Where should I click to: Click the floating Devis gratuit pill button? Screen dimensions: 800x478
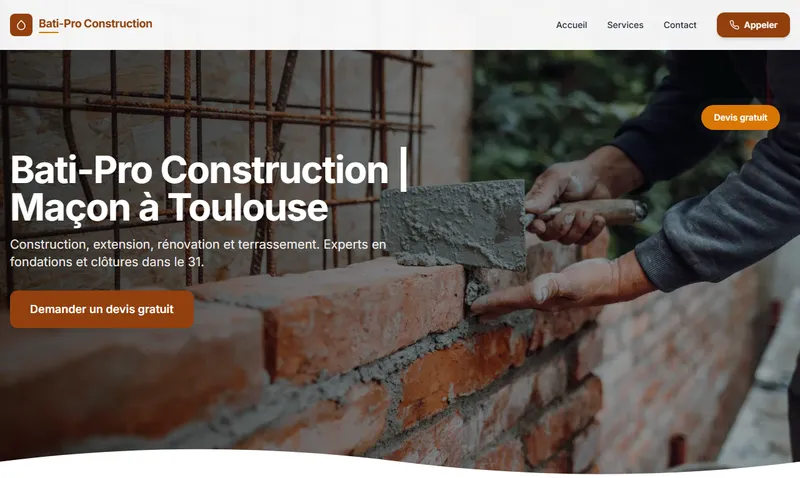[740, 117]
